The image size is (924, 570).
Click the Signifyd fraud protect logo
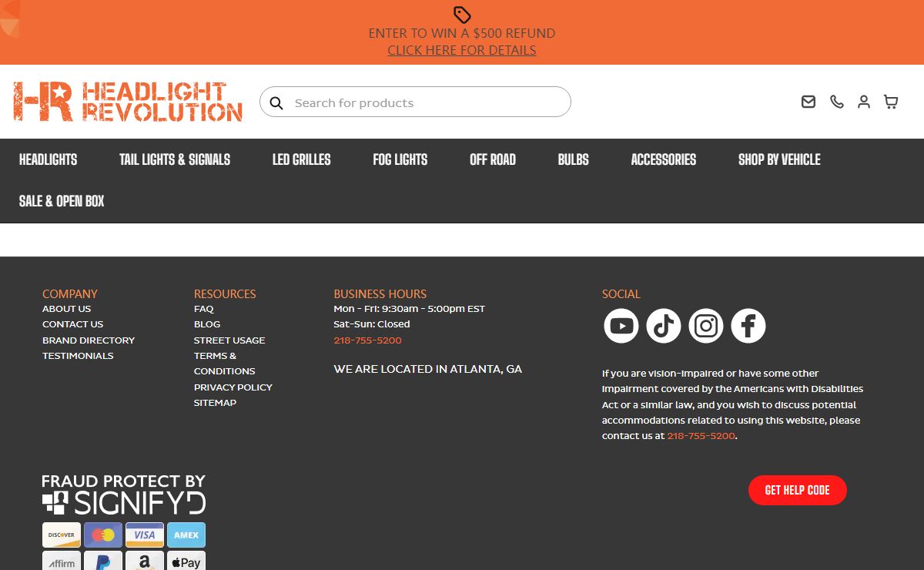tap(124, 495)
